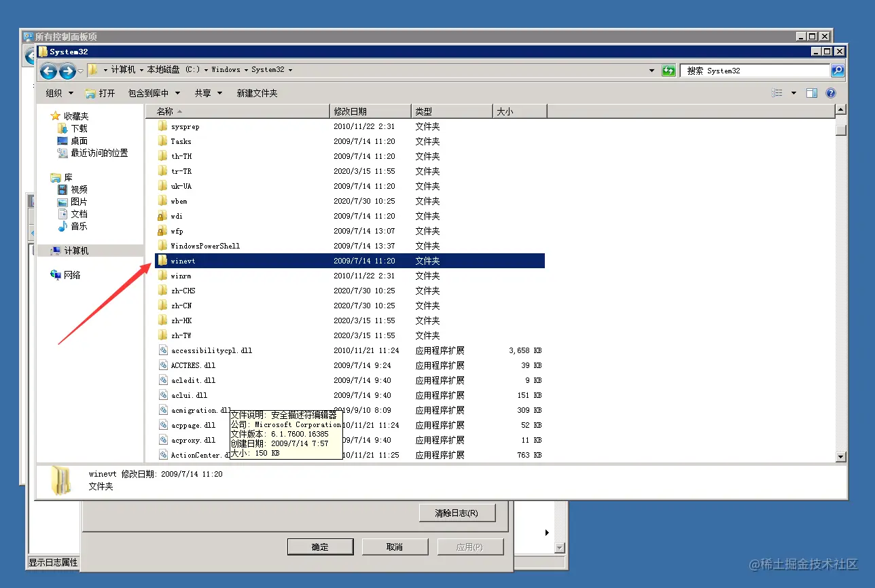Click the winevt folder icon in the list
Image resolution: width=875 pixels, height=588 pixels.
(x=162, y=261)
